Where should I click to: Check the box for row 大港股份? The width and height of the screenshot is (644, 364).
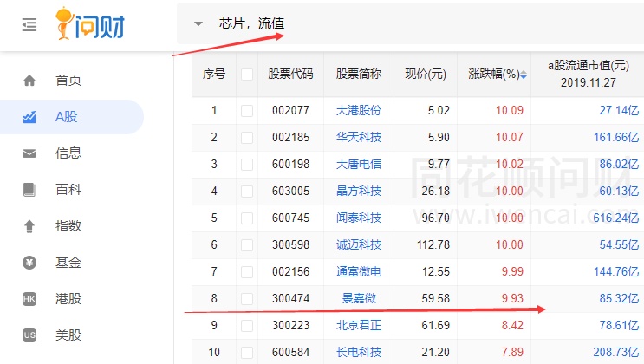coord(247,111)
